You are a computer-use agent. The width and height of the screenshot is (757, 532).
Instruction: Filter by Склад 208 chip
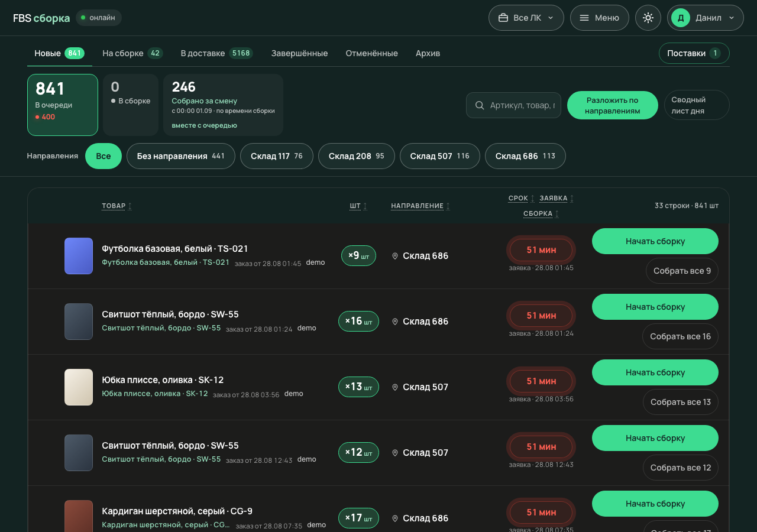(357, 156)
